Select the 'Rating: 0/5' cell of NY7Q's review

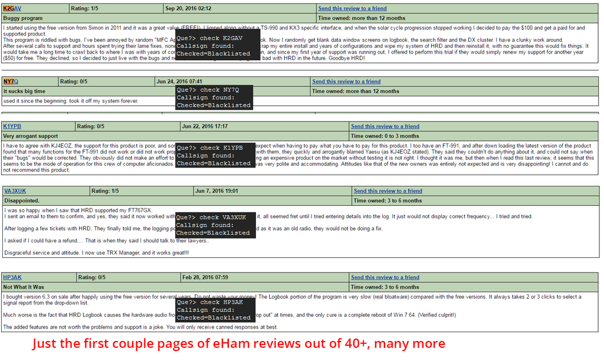(107, 81)
